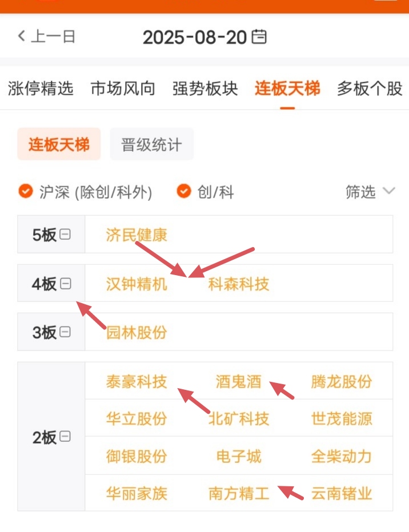The height and width of the screenshot is (532, 409).
Task: Collapse the 3板 row minus icon
Action: 65,332
